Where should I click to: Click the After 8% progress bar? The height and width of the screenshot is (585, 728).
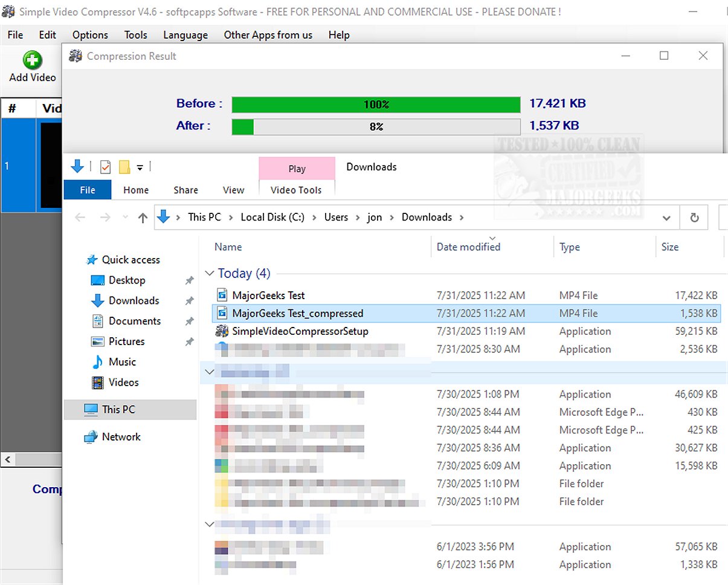pos(376,127)
